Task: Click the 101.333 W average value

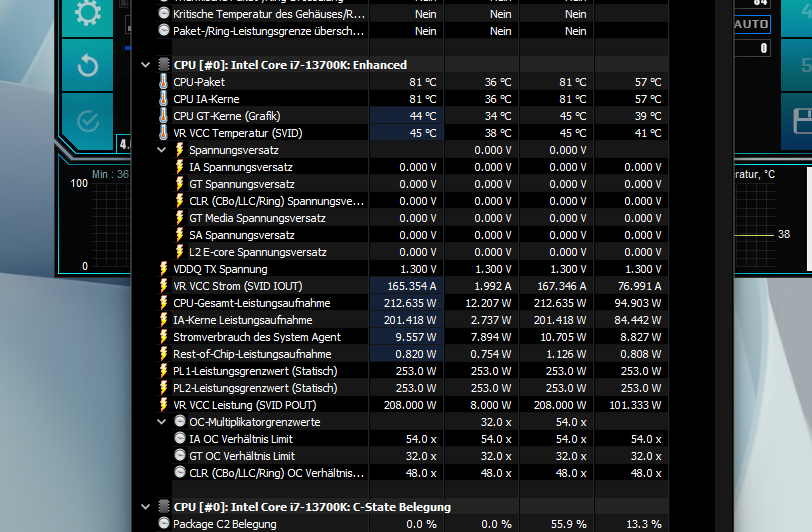Action: point(635,405)
